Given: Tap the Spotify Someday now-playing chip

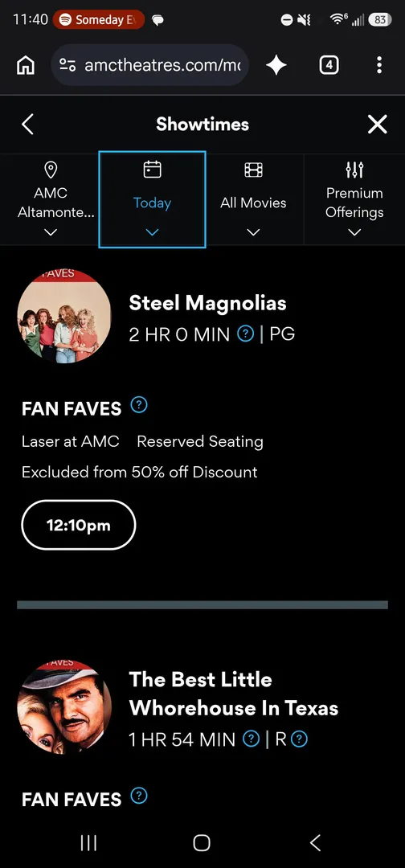Looking at the screenshot, I should tap(99, 20).
